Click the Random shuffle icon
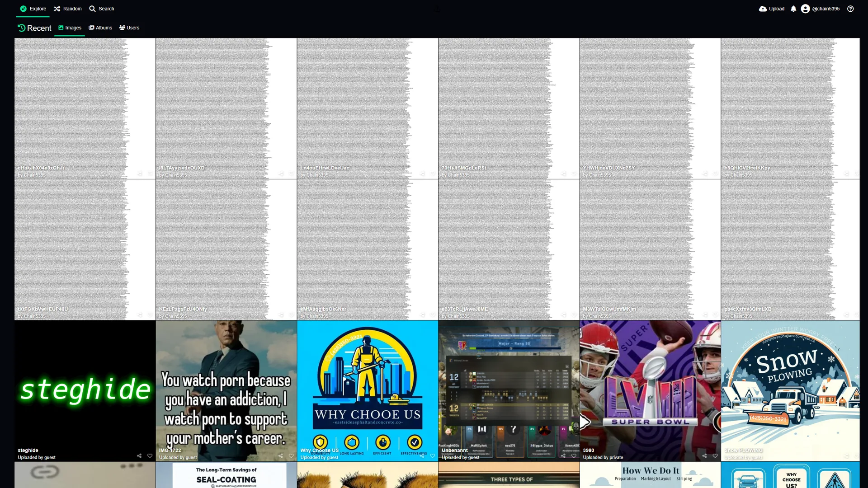 [57, 9]
